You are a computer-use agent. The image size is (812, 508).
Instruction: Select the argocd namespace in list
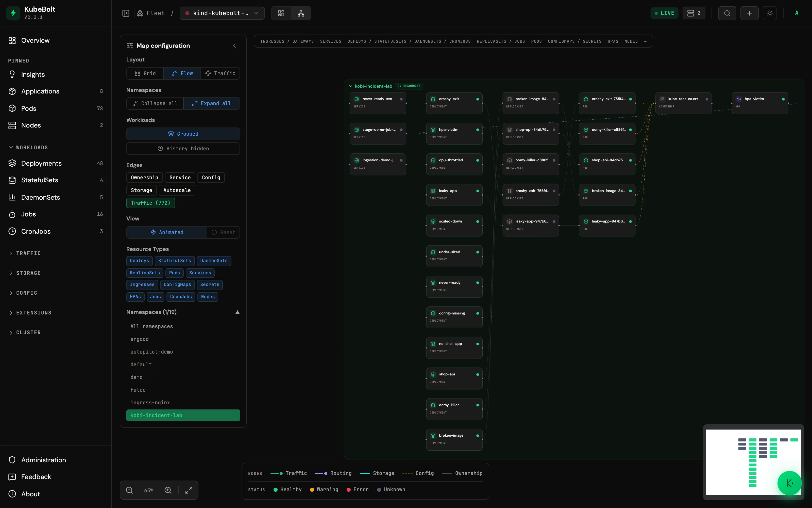[183, 339]
